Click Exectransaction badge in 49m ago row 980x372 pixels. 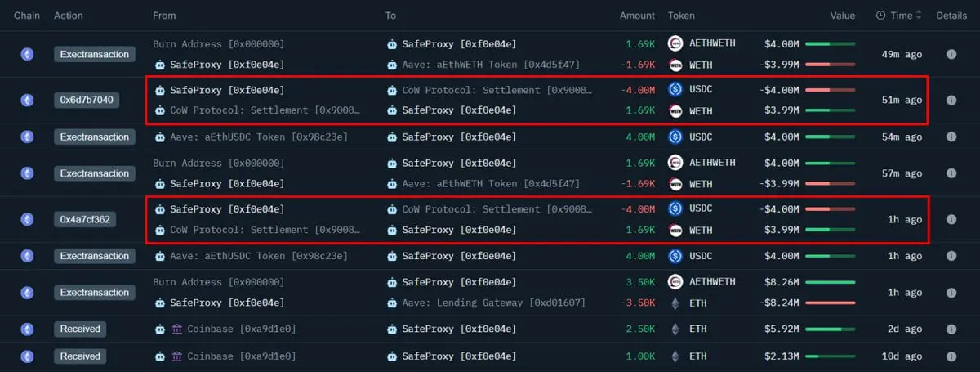pyautogui.click(x=94, y=54)
